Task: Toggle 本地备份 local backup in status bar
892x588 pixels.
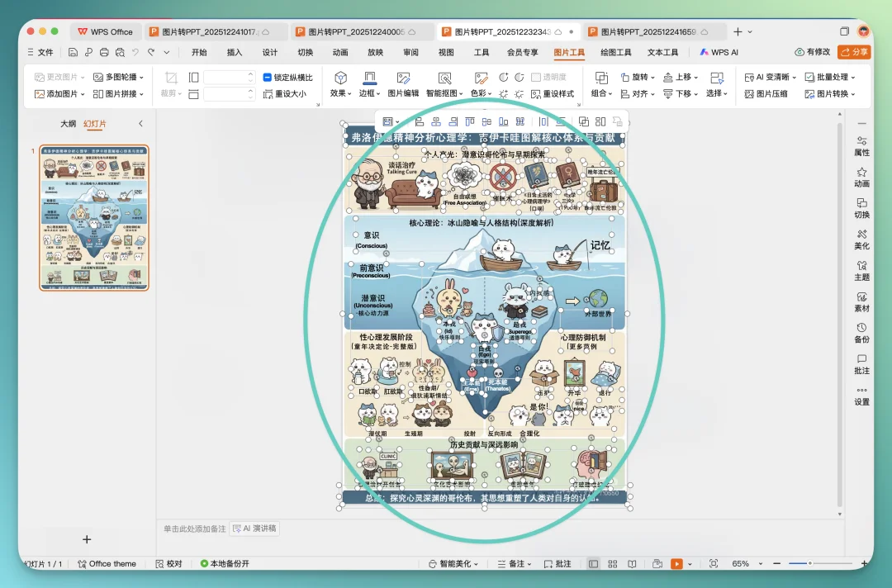Action: click(x=229, y=564)
